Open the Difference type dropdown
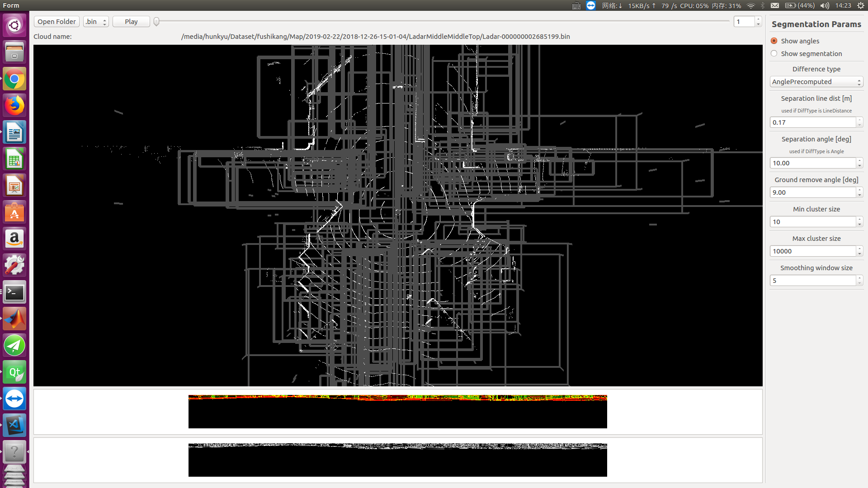The height and width of the screenshot is (488, 868). coord(816,82)
